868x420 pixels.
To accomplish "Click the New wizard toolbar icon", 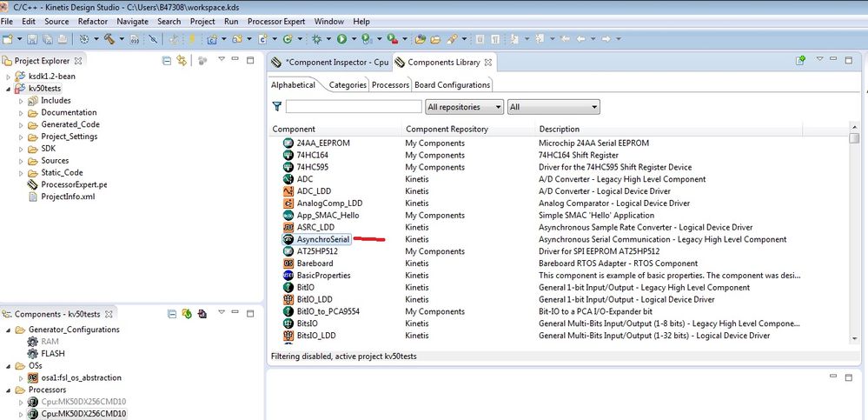I will coord(8,39).
